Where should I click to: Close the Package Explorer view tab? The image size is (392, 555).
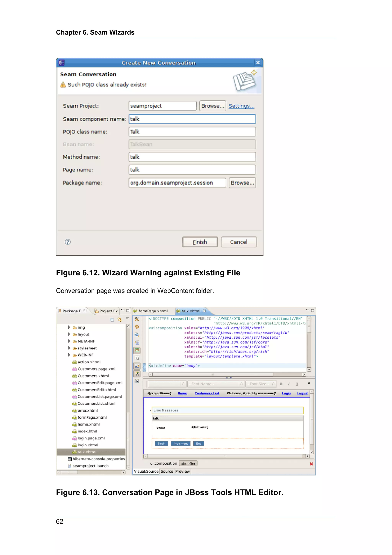(85, 311)
